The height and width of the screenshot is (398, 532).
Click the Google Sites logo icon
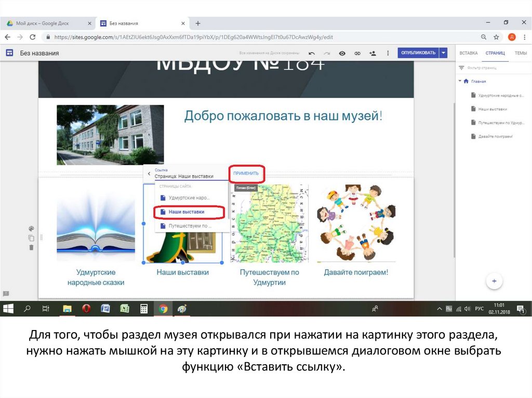tap(9, 53)
